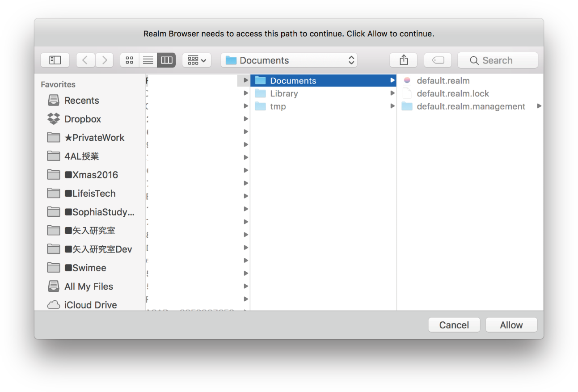The width and height of the screenshot is (578, 392).
Task: Switch to list view
Action: pyautogui.click(x=148, y=60)
